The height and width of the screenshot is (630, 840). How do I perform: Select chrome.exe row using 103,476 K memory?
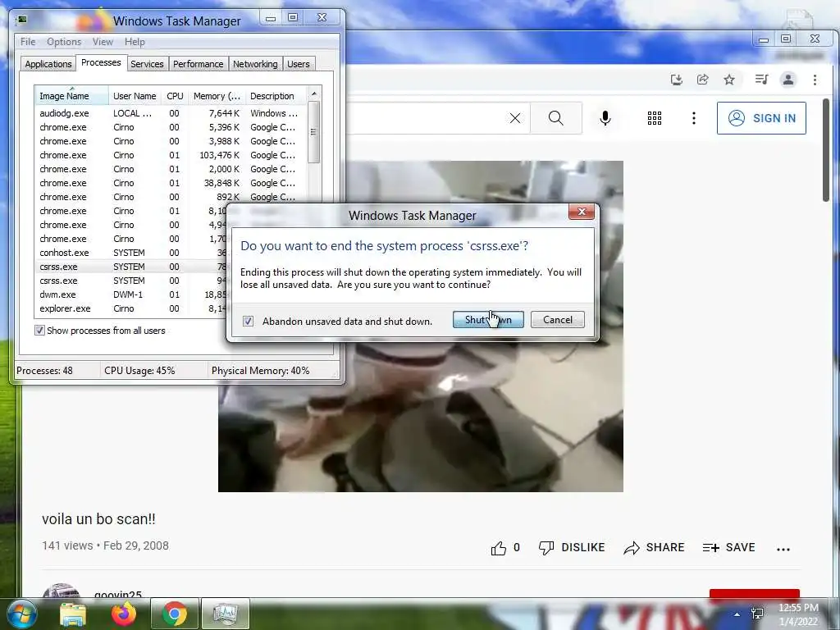pos(171,155)
